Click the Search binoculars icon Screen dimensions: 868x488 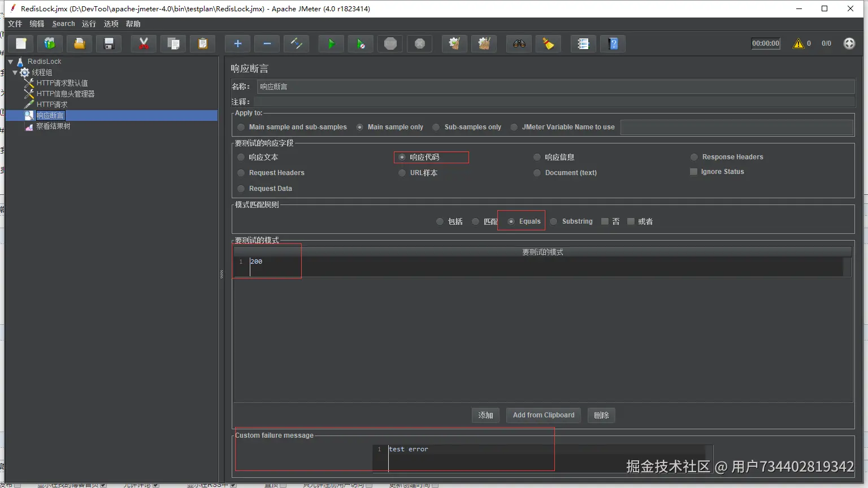tap(519, 43)
